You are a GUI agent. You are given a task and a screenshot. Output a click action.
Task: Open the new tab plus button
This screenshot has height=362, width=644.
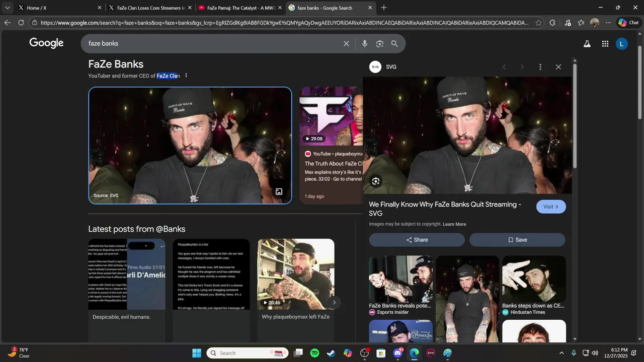click(384, 8)
